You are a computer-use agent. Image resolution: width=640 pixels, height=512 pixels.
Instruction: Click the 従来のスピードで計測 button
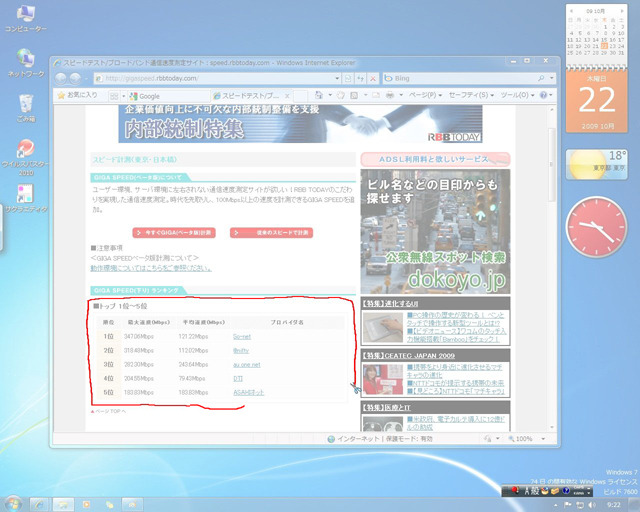tap(271, 233)
